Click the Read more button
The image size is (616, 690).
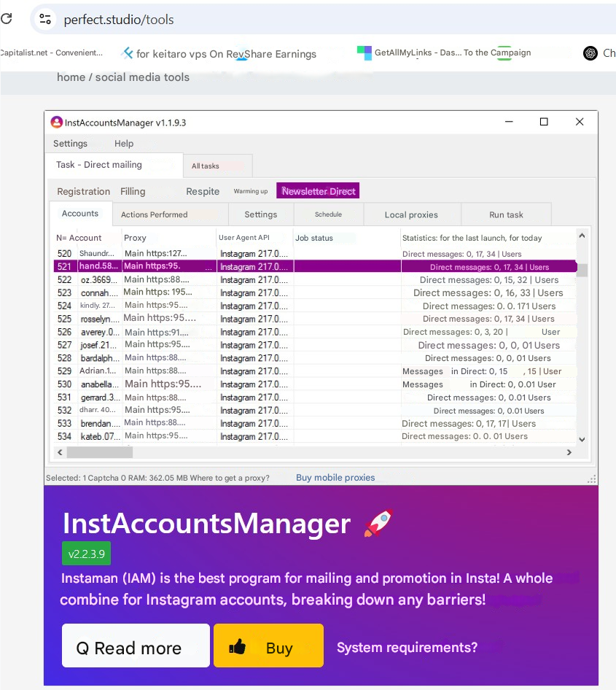136,646
